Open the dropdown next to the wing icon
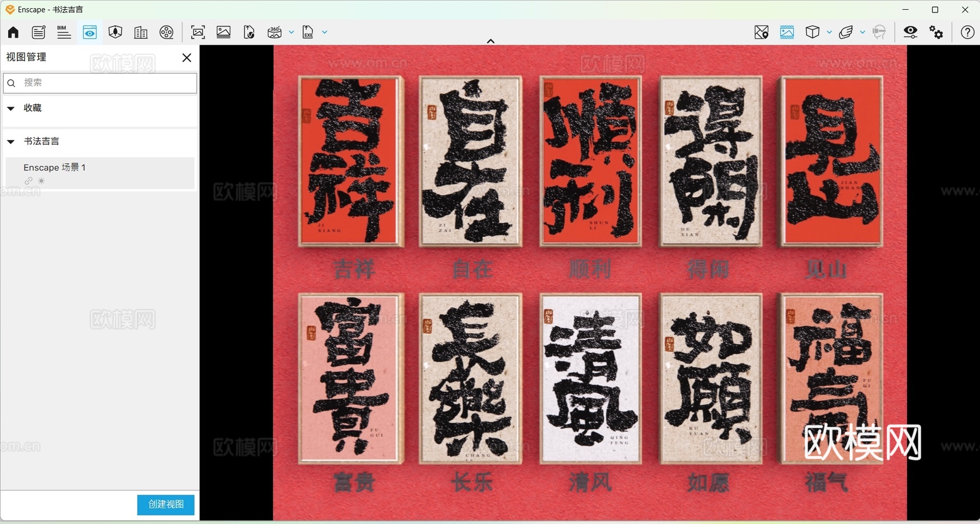 pos(862,32)
